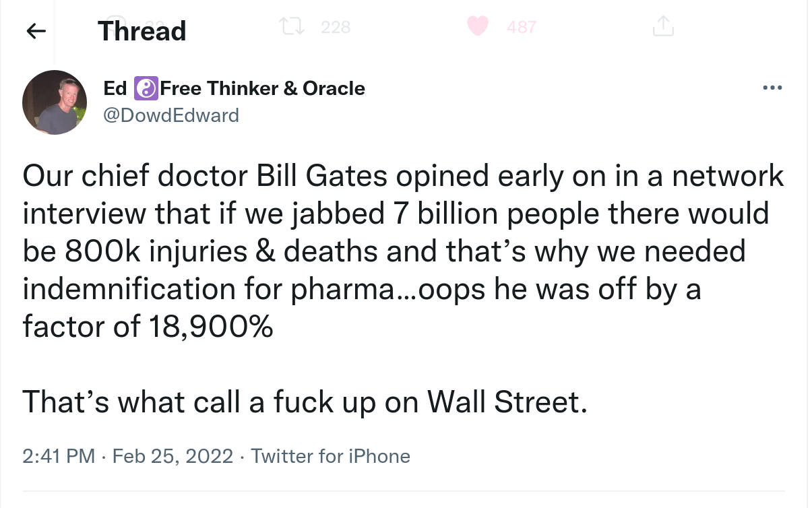Click the yin-yang emoji in display name

pos(146,88)
